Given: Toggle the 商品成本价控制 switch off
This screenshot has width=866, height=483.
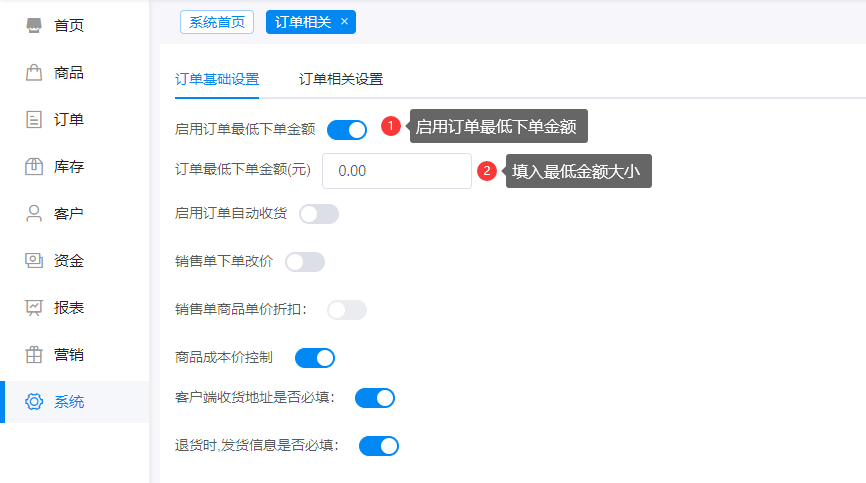Looking at the screenshot, I should click(315, 358).
